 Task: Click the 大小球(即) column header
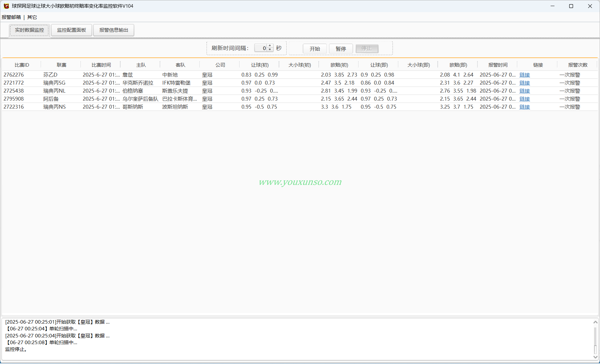418,65
